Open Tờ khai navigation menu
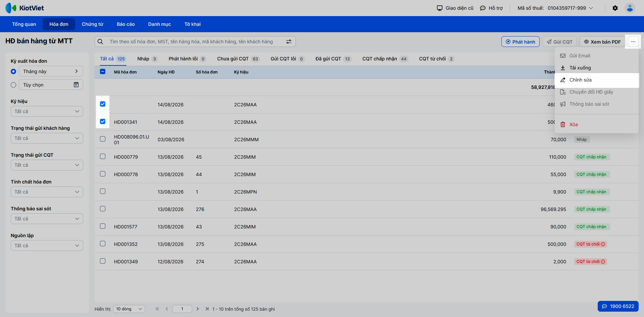 pyautogui.click(x=193, y=24)
